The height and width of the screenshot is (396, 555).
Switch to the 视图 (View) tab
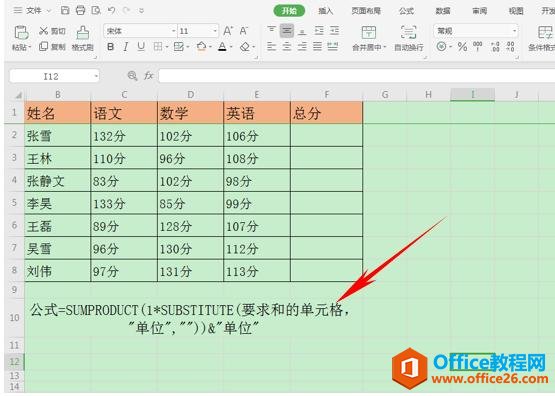click(x=516, y=11)
